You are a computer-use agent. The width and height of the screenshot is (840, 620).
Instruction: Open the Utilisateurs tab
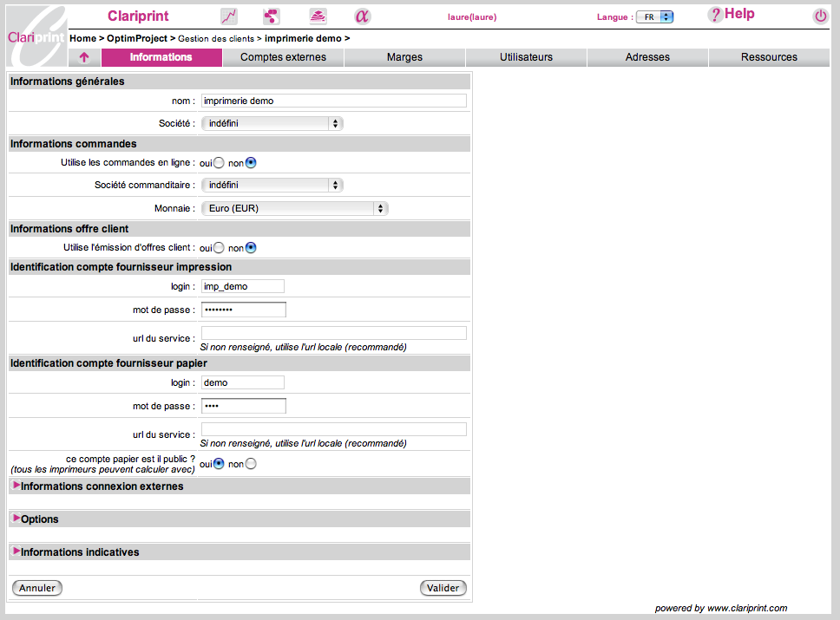(526, 58)
